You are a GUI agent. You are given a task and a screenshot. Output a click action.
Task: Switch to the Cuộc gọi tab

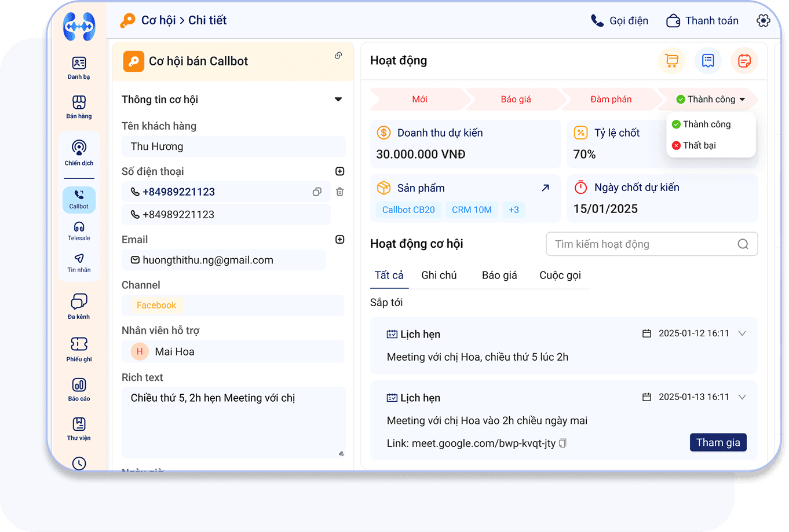(x=560, y=276)
